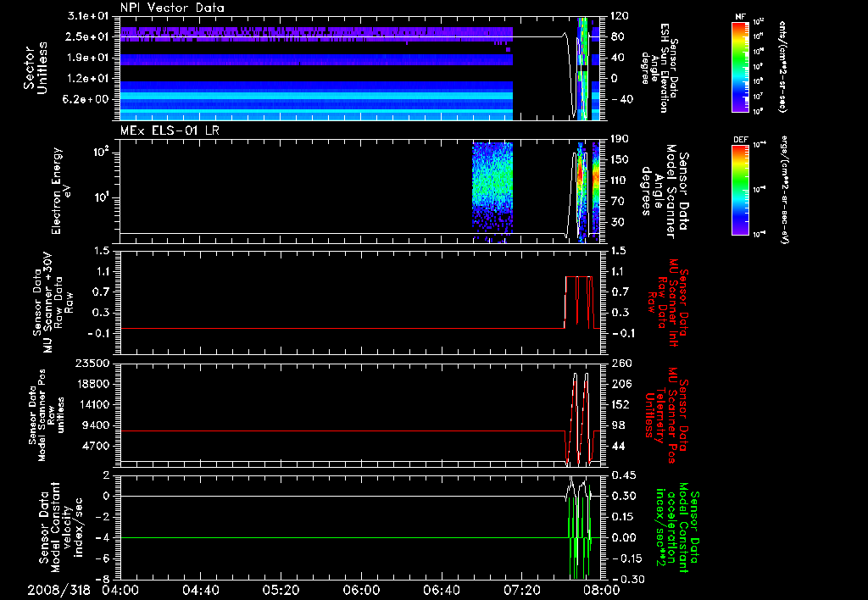Click the 14100 scanner position tick

point(92,404)
